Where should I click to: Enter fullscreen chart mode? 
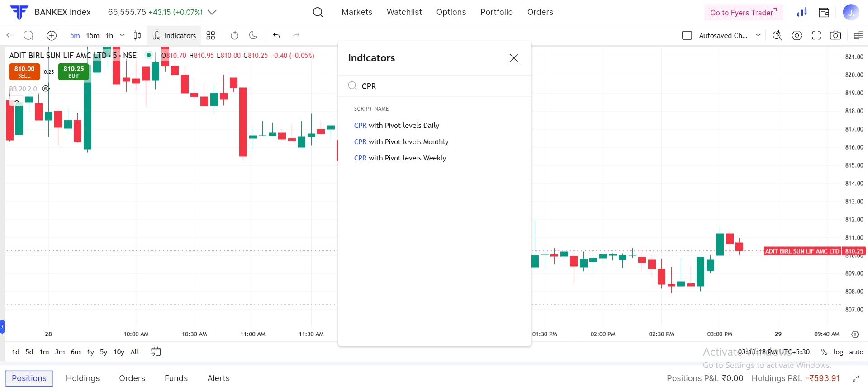tap(816, 35)
